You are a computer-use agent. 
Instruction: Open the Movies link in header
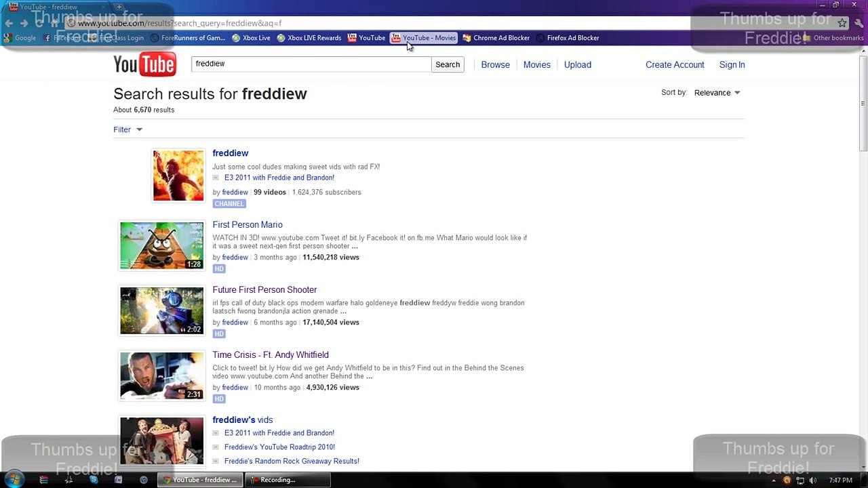[x=536, y=65]
